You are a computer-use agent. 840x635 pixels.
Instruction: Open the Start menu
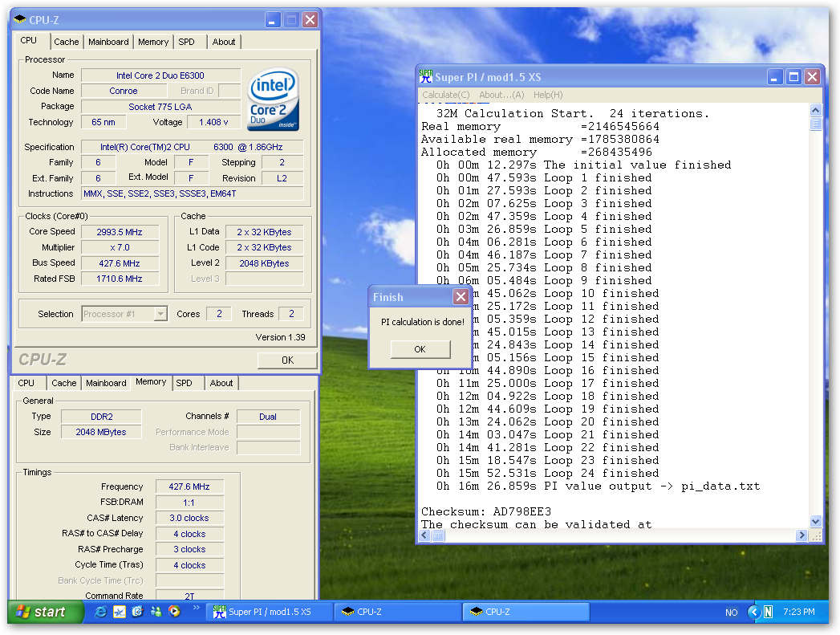click(46, 612)
